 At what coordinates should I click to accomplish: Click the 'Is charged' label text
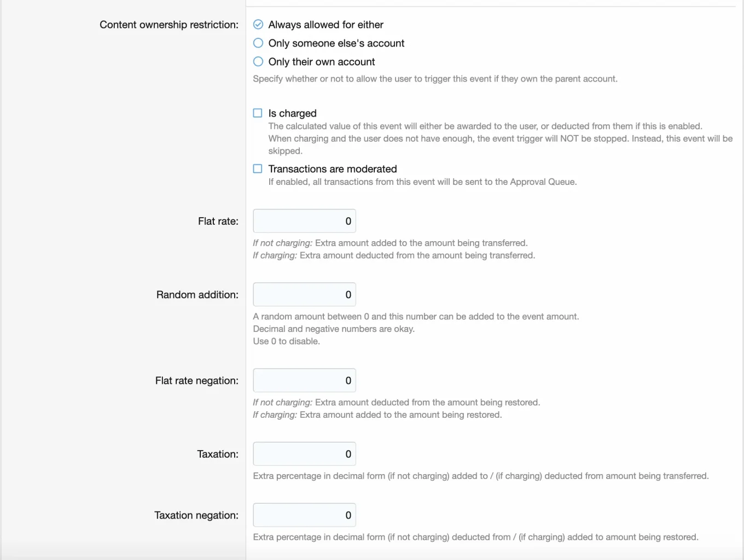292,113
